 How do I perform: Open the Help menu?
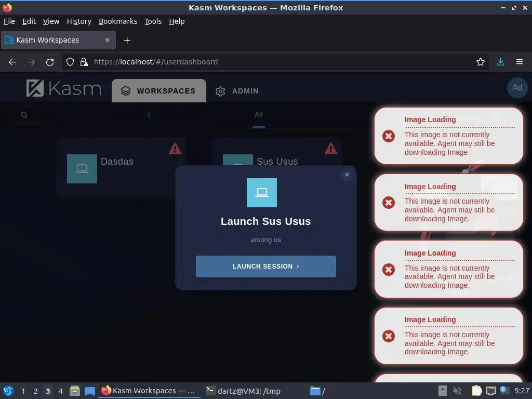[177, 21]
